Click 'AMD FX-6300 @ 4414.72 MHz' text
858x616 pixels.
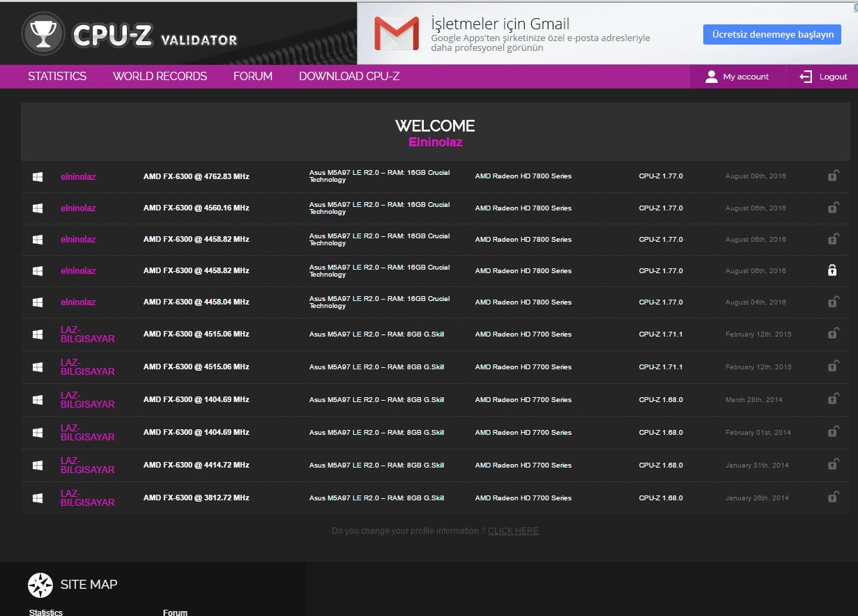(196, 465)
